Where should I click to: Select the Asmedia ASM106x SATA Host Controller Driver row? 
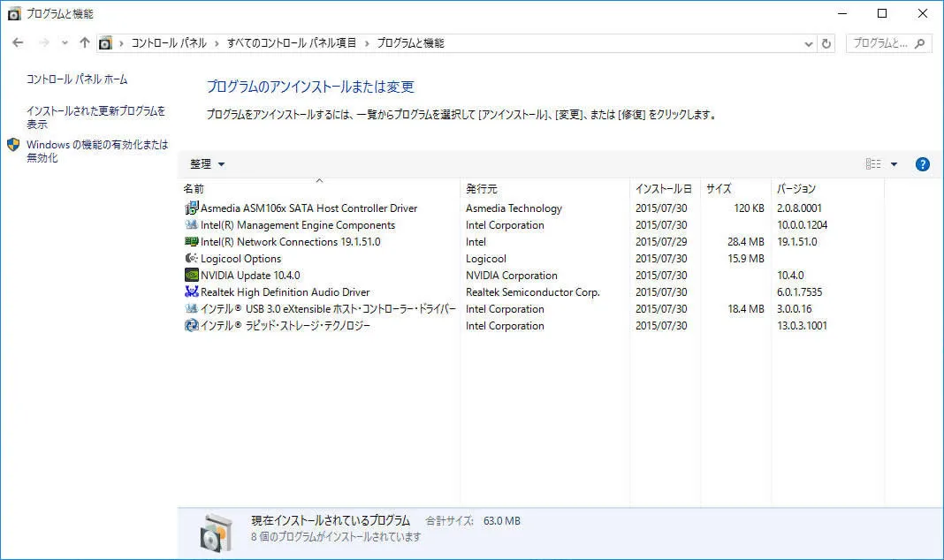click(x=532, y=208)
